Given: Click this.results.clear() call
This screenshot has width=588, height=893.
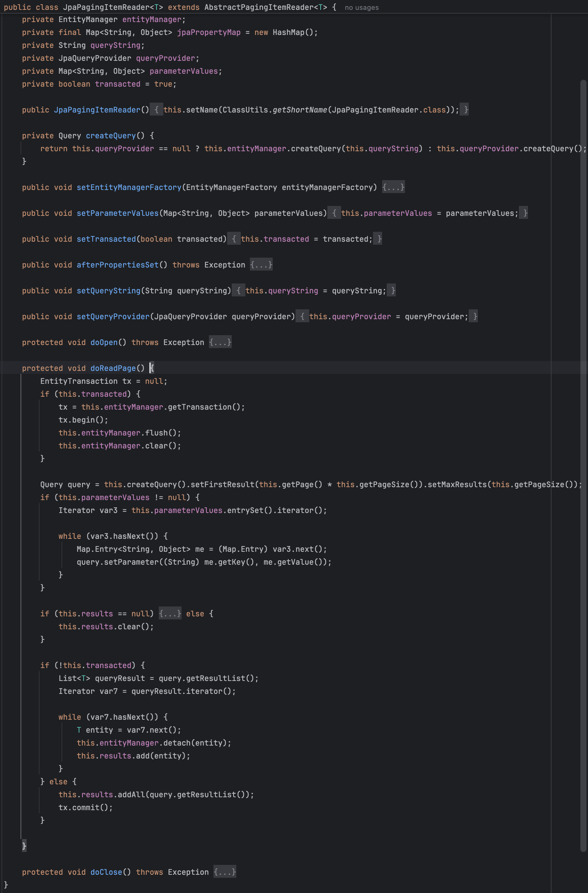Looking at the screenshot, I should pyautogui.click(x=106, y=627).
